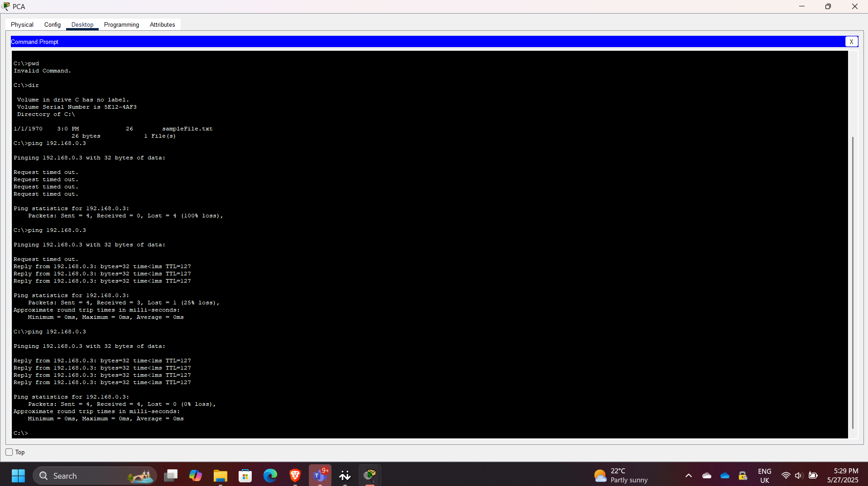Close the Command Prompt window with X
Image resolution: width=868 pixels, height=486 pixels.
852,41
